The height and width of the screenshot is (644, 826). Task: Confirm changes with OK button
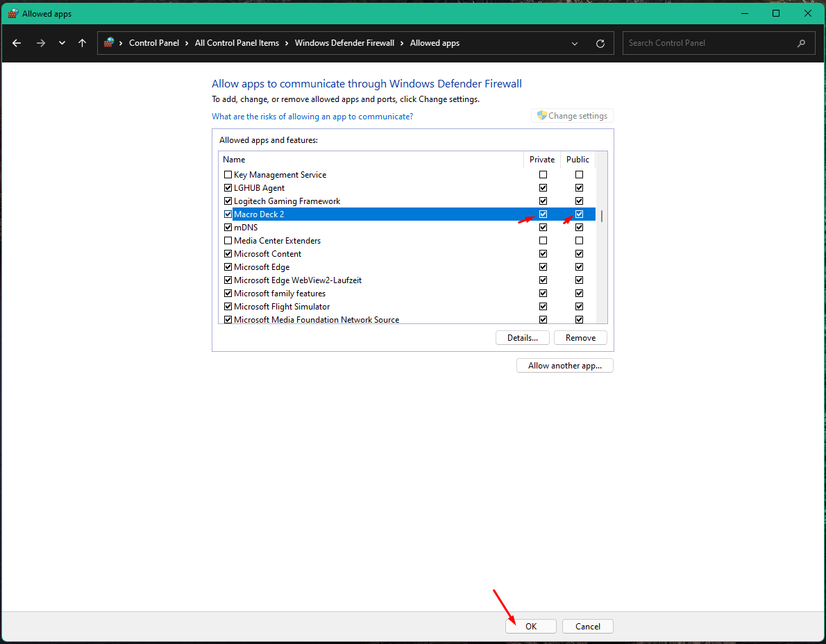(531, 627)
